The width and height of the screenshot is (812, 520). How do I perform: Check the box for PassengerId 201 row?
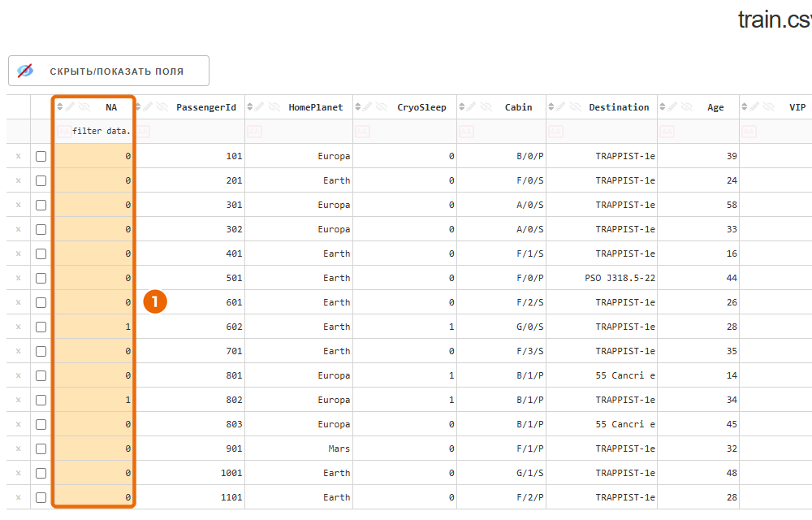click(41, 180)
